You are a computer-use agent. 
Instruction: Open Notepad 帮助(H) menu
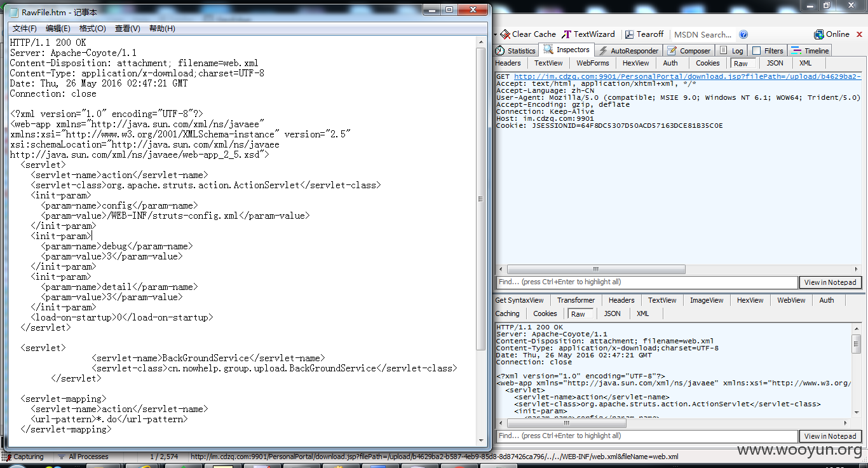point(162,29)
